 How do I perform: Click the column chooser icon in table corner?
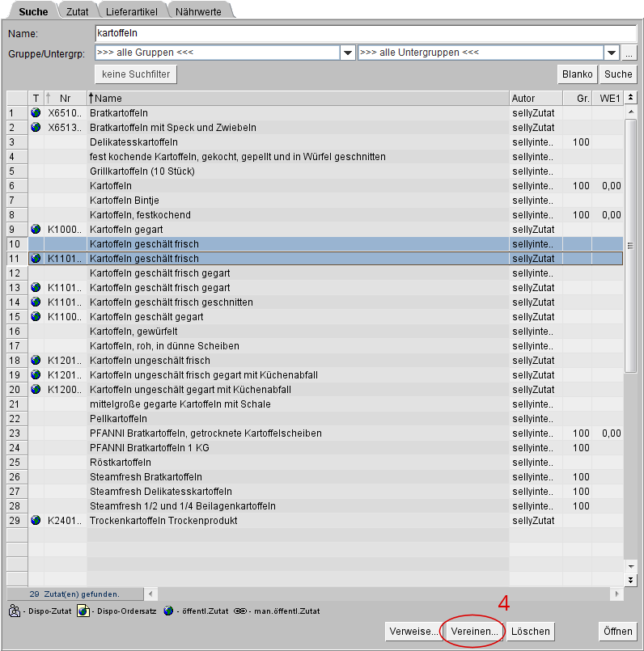tap(632, 98)
